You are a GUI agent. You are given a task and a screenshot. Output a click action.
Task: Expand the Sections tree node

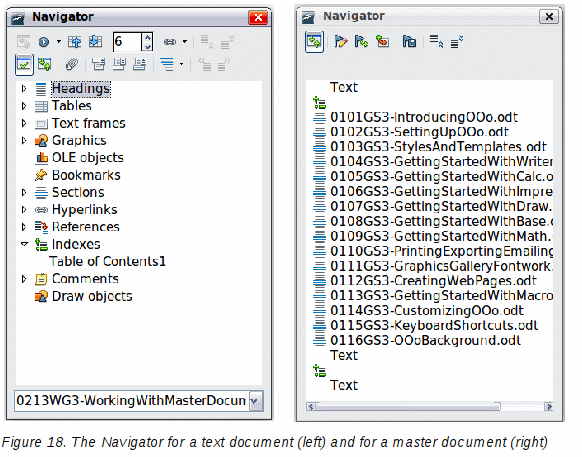click(24, 192)
